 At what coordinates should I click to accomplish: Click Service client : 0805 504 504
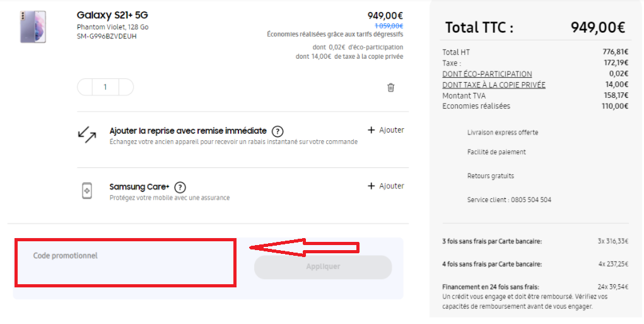click(509, 200)
